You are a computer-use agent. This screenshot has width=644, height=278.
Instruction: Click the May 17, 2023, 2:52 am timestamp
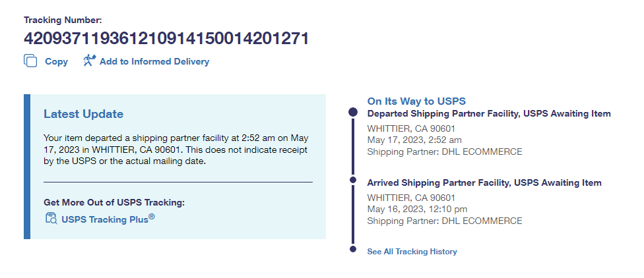415,140
